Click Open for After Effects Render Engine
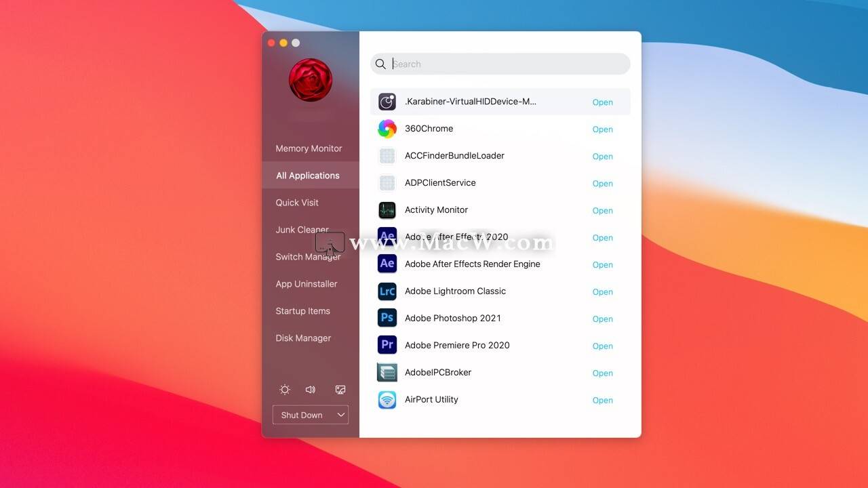Screen dimensions: 868x488 [x=603, y=265]
